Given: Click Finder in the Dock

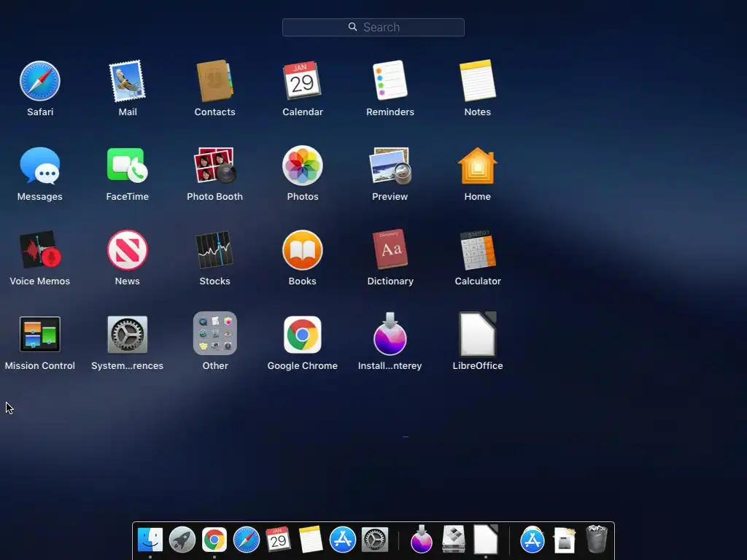Looking at the screenshot, I should click(x=150, y=540).
